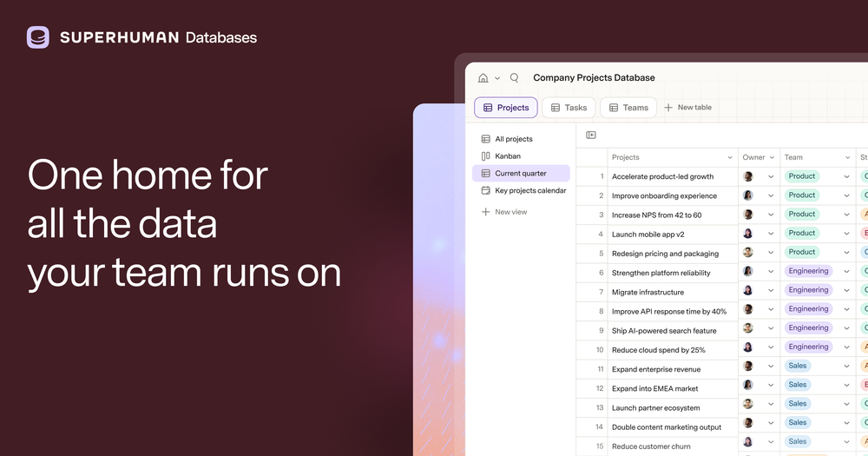Click the board icon beside Kanban

(485, 155)
